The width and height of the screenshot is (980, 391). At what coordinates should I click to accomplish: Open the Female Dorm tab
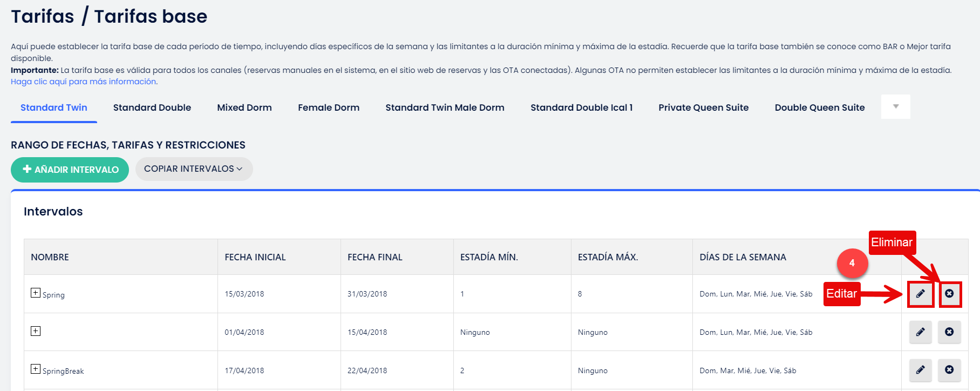click(x=329, y=107)
